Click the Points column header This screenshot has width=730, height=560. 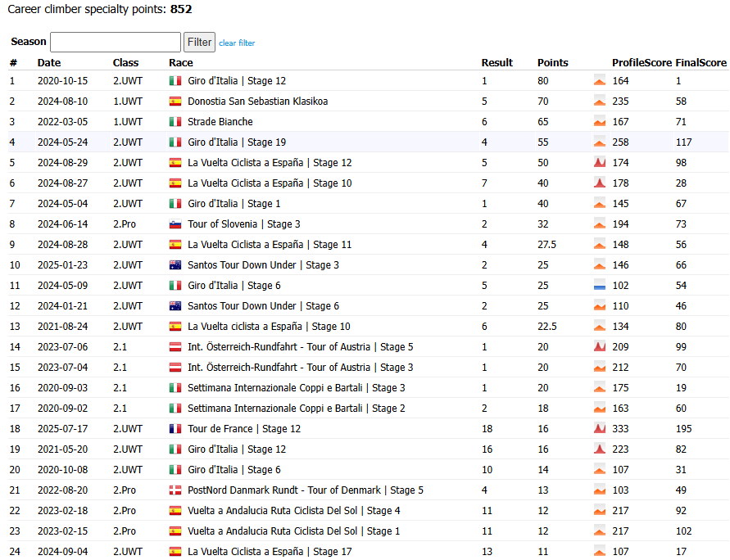[x=553, y=63]
